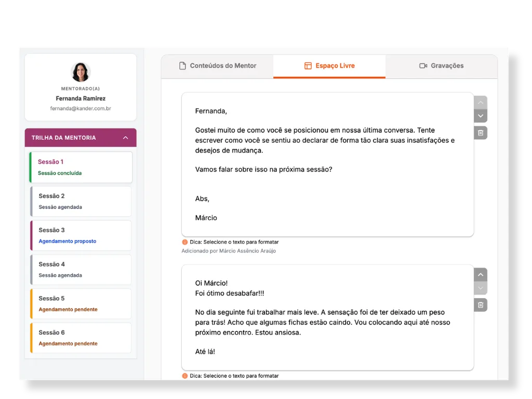Click the email fernanda@kander.com.br
The image size is (532, 399).
pyautogui.click(x=81, y=109)
